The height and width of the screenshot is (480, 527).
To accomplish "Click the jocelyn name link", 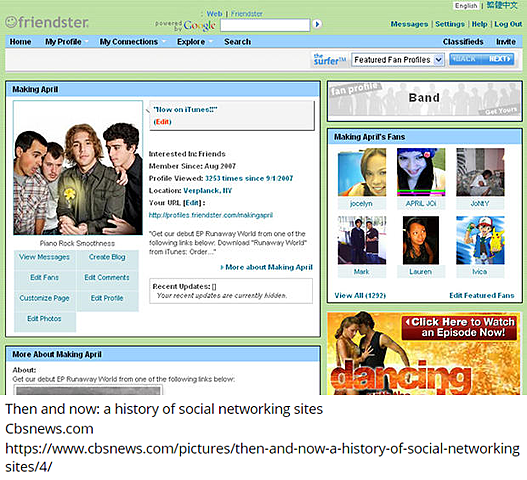I will (x=361, y=204).
